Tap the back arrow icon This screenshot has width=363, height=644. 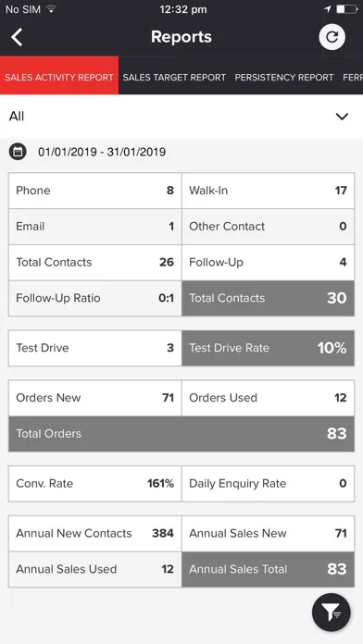point(17,37)
